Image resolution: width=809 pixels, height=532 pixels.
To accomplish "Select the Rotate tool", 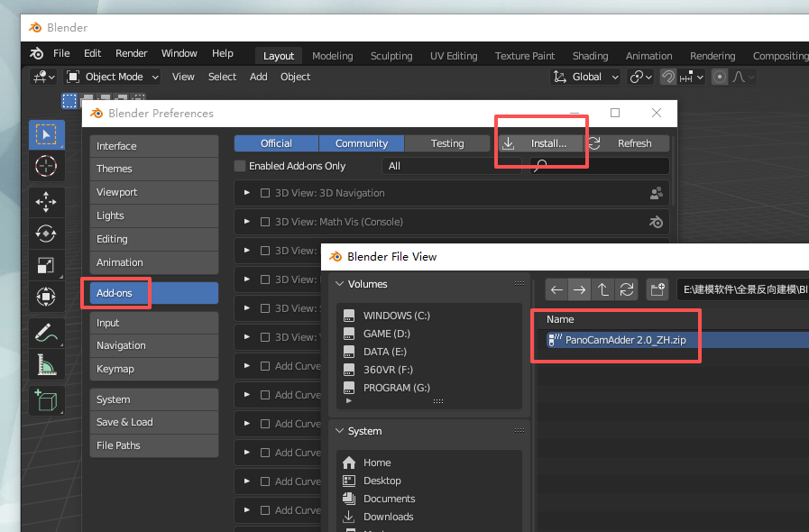I will 45,234.
